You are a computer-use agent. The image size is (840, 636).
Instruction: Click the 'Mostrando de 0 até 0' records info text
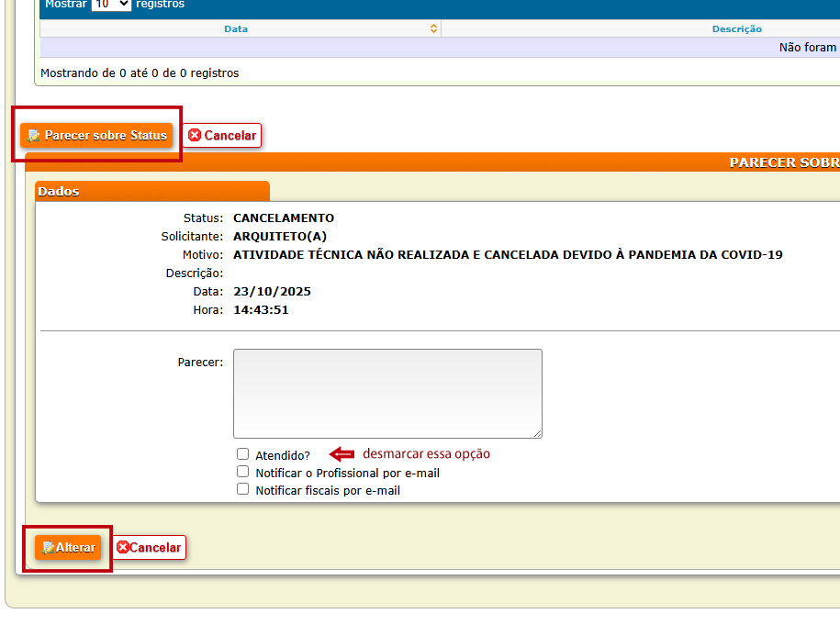(140, 73)
